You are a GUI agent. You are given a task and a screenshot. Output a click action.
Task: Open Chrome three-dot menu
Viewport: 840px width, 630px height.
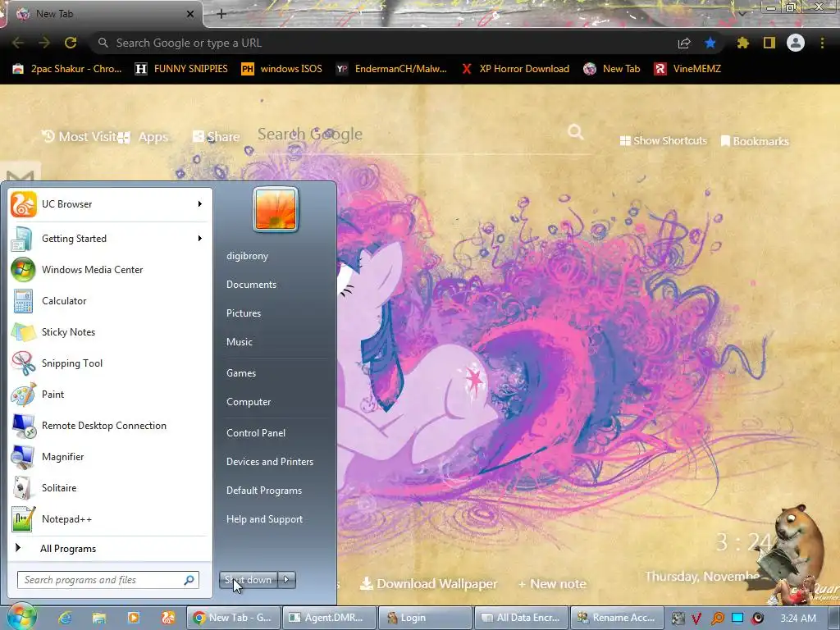pyautogui.click(x=822, y=43)
